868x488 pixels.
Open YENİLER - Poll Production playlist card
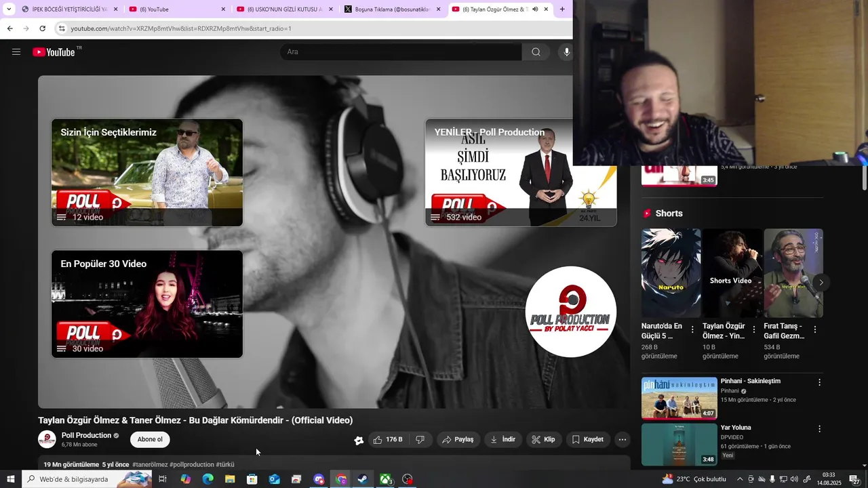click(x=521, y=173)
